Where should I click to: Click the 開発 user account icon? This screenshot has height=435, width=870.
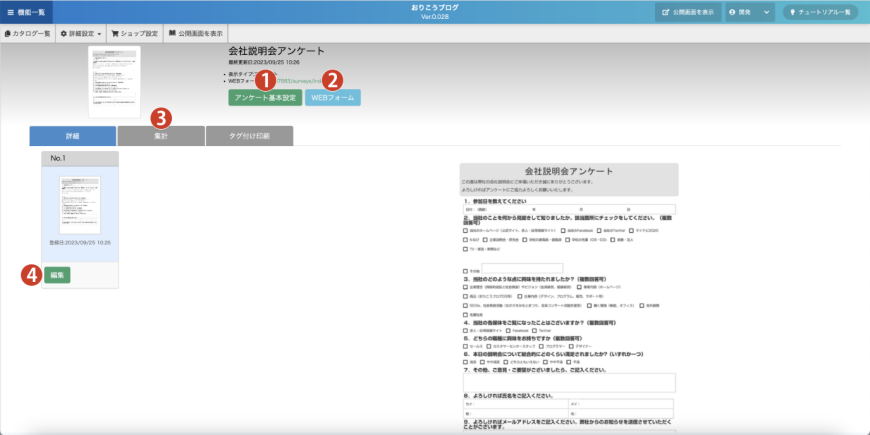[x=733, y=12]
